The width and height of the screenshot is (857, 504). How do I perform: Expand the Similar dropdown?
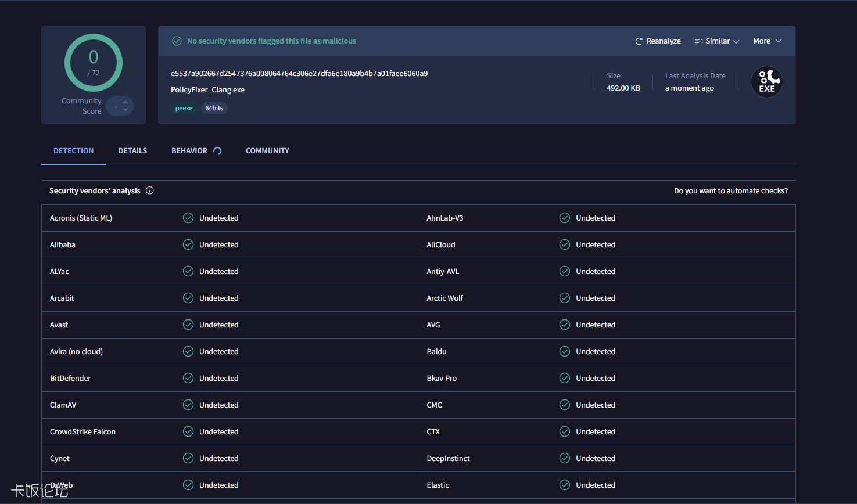click(717, 41)
